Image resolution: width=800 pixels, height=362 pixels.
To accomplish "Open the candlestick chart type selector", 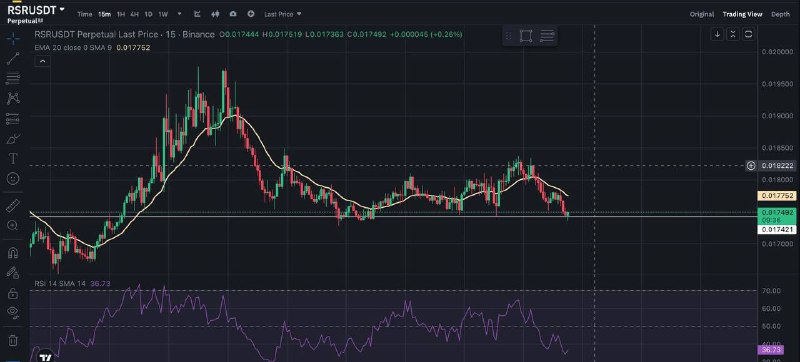I will coord(215,14).
